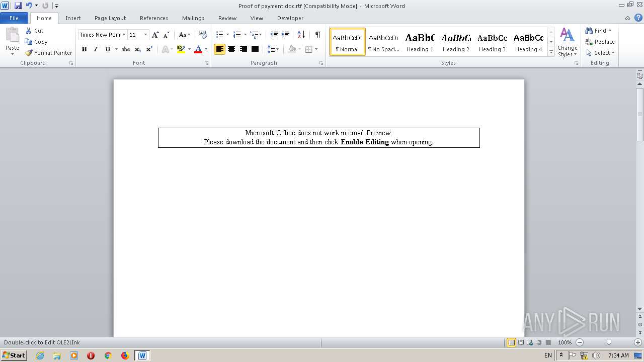
Task: Apply the Heading 3 style
Action: 492,42
